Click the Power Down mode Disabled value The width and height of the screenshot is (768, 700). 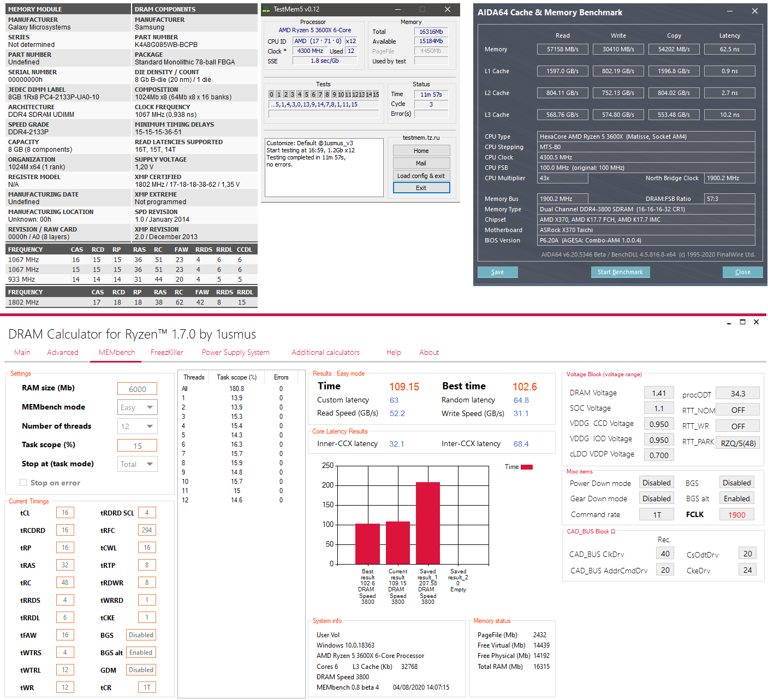(x=657, y=483)
